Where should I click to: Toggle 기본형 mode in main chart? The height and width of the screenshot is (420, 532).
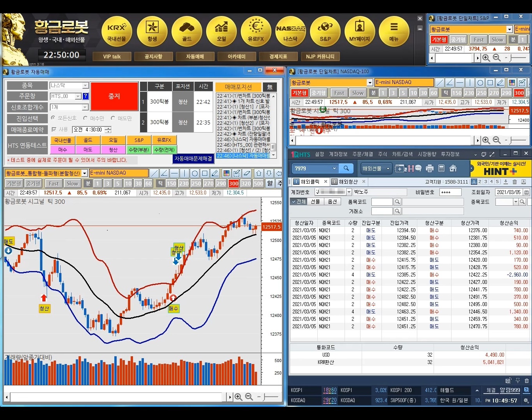click(14, 183)
